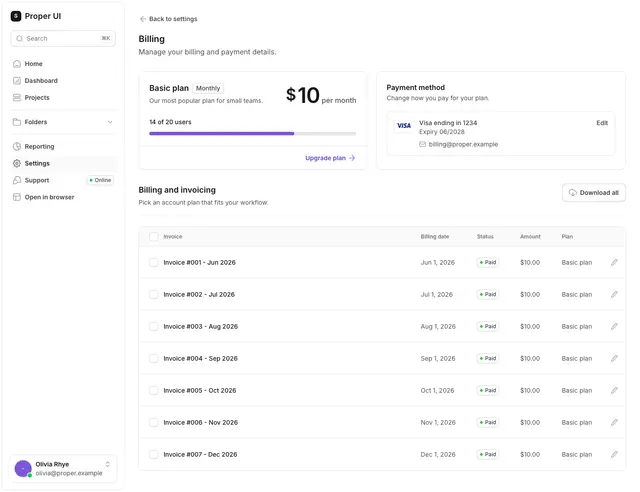Click the 'Dec 1, 2026' billing date
Image resolution: width=640 pixels, height=492 pixels.
coord(438,454)
